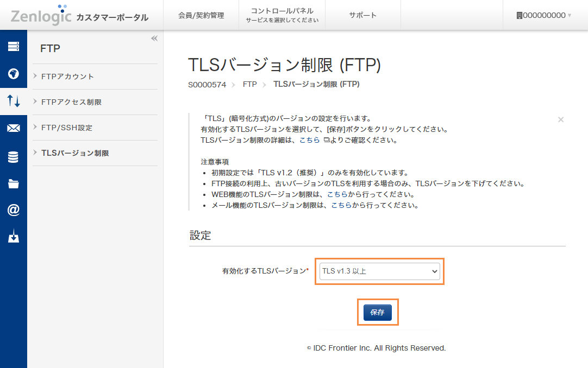Select FTPアクセス制限 in the sidebar
588x368 pixels.
pos(71,102)
